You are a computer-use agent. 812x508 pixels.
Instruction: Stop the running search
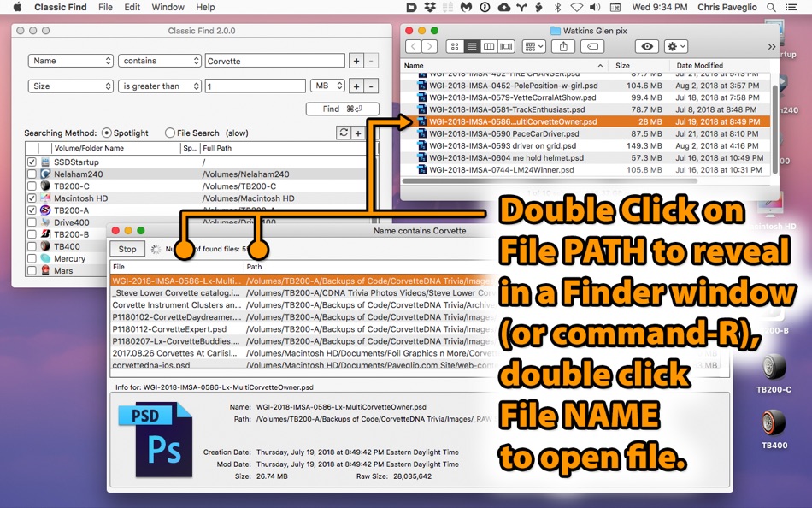tap(127, 249)
